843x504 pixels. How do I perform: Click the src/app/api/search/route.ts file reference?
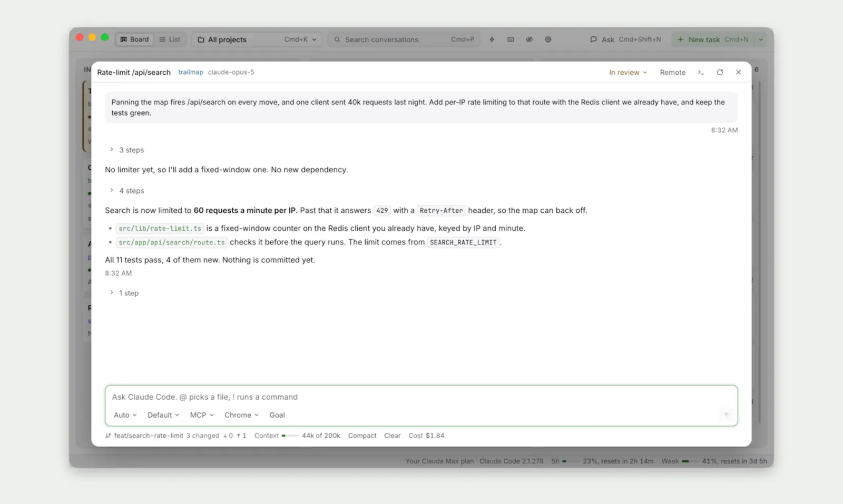(172, 242)
